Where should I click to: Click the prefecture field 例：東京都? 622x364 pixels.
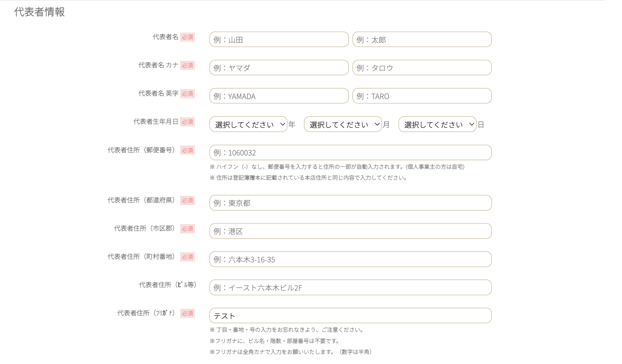click(350, 203)
